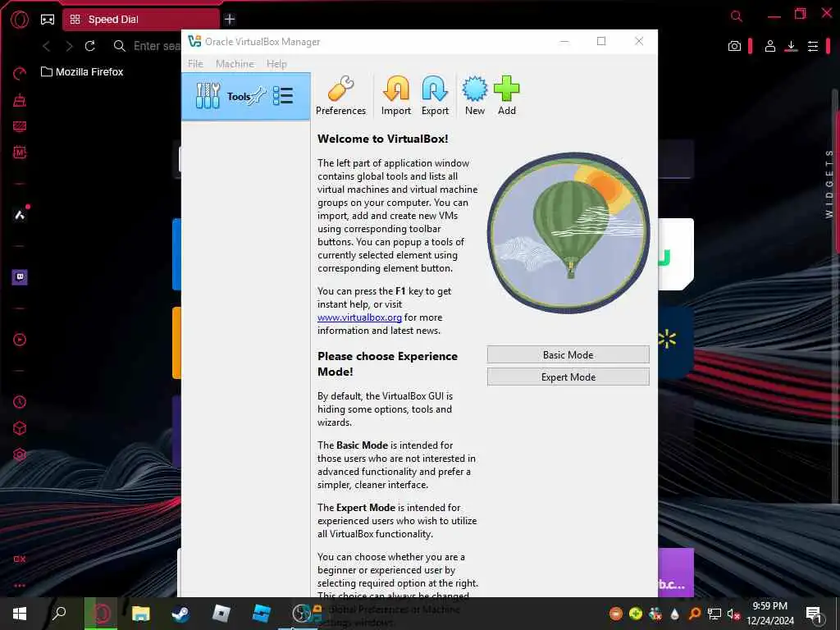This screenshot has width=840, height=630.
Task: Create a New virtual machine
Action: point(475,95)
